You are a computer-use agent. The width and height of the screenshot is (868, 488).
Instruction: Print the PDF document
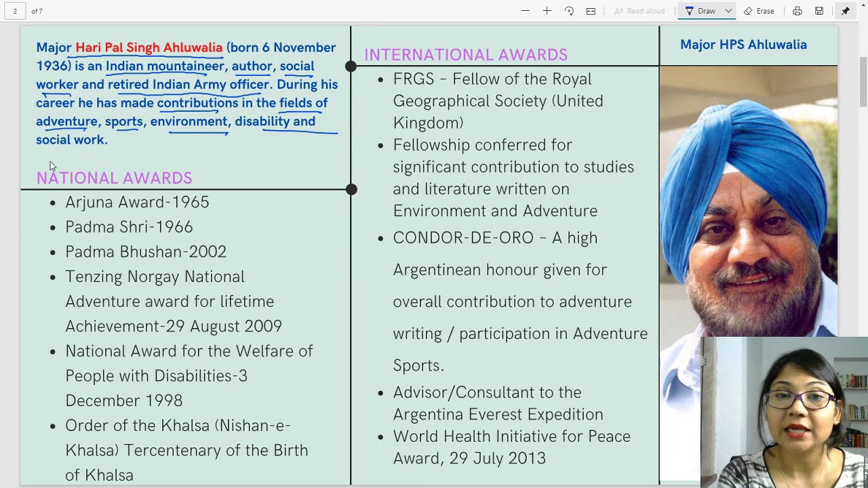click(x=797, y=11)
